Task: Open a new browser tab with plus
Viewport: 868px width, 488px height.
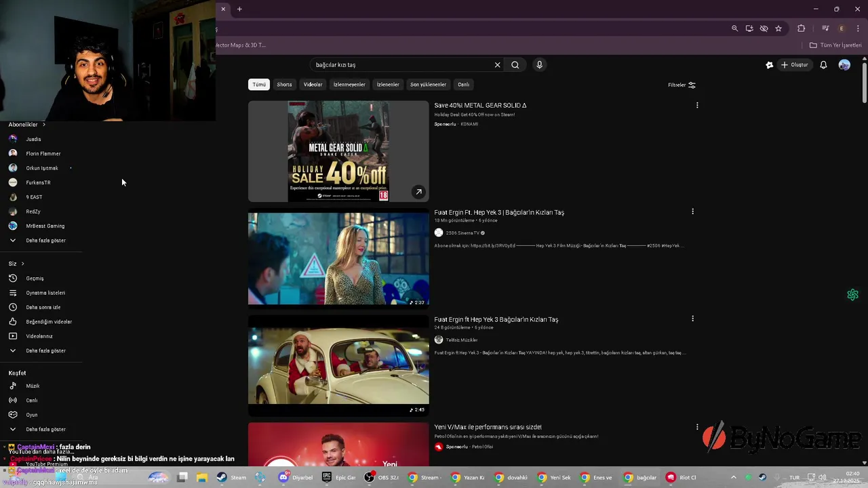Action: (239, 9)
